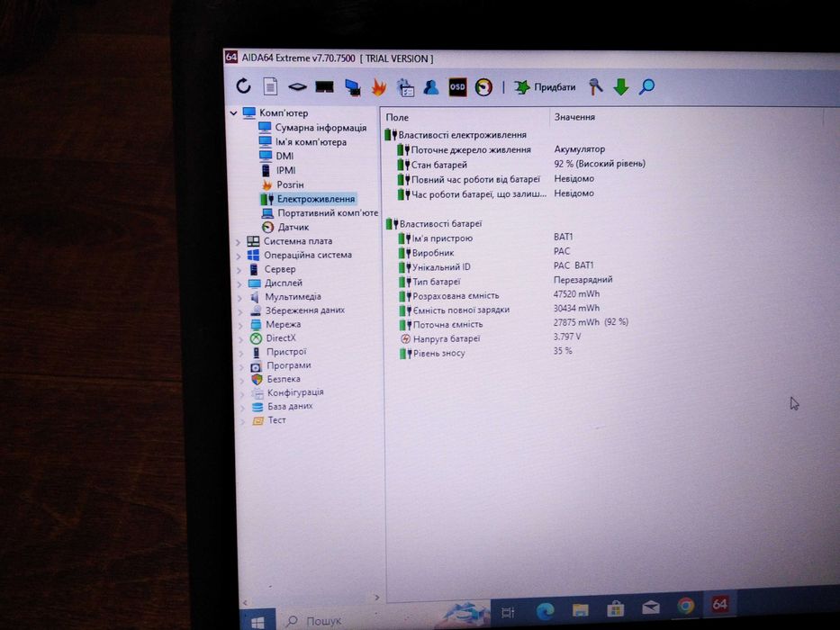840x630 pixels.
Task: Open the memory benchmark toolbar icon
Action: click(325, 86)
